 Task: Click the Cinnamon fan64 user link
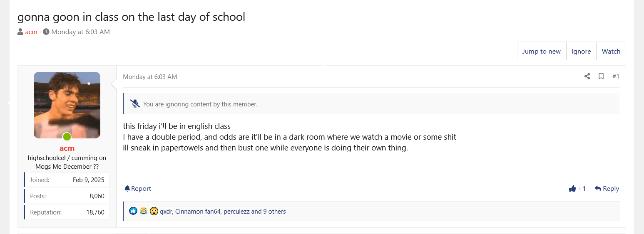click(197, 212)
